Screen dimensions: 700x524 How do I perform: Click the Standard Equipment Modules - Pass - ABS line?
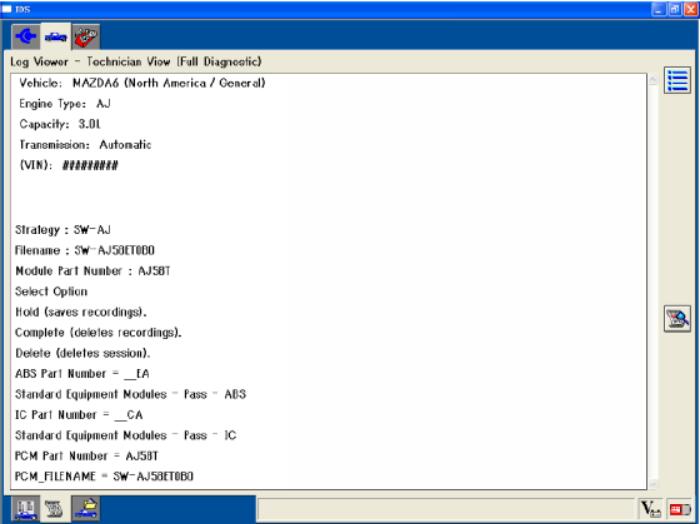pyautogui.click(x=130, y=394)
